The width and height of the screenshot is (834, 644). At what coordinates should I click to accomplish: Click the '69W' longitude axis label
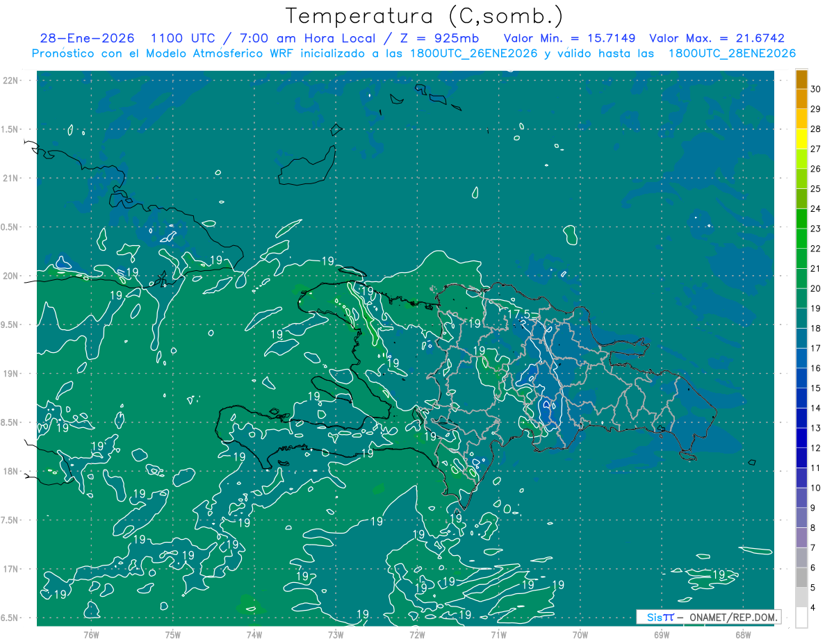[662, 634]
